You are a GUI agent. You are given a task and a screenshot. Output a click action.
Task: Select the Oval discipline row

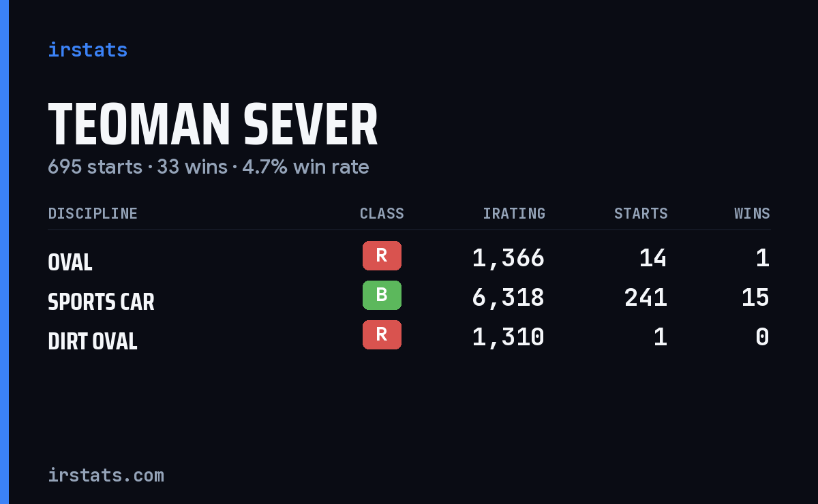(409, 258)
